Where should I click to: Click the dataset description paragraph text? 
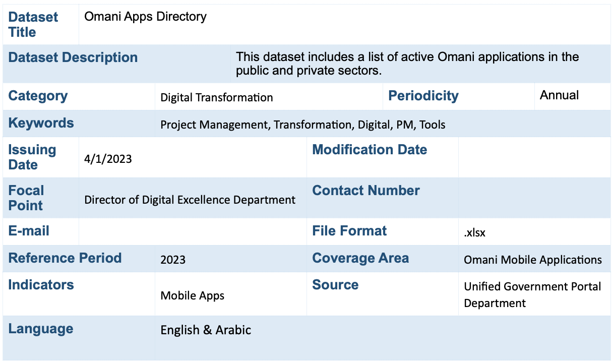(x=407, y=64)
